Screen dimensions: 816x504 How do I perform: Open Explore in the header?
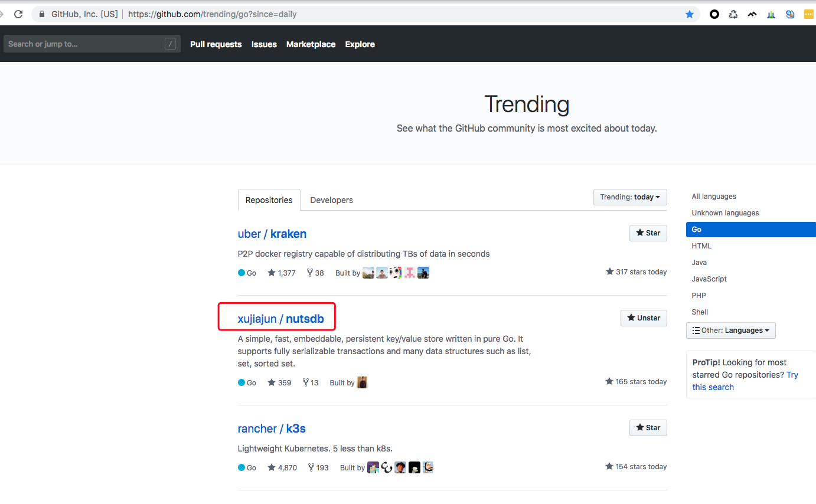click(x=360, y=44)
